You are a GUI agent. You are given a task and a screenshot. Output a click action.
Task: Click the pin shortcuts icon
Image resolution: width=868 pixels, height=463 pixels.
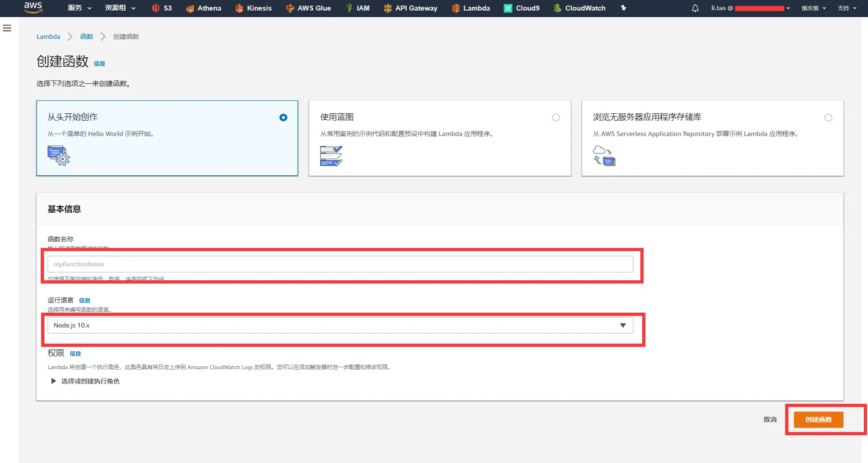tap(624, 8)
